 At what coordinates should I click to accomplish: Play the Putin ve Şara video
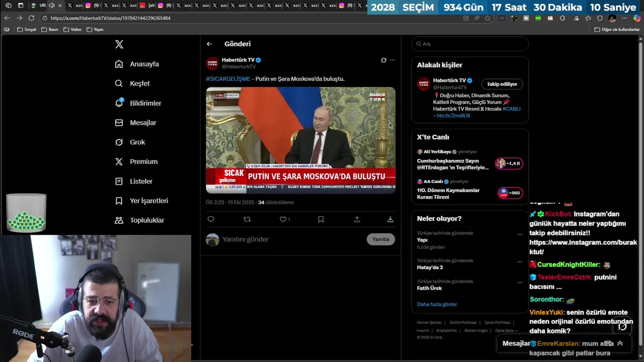(x=300, y=140)
